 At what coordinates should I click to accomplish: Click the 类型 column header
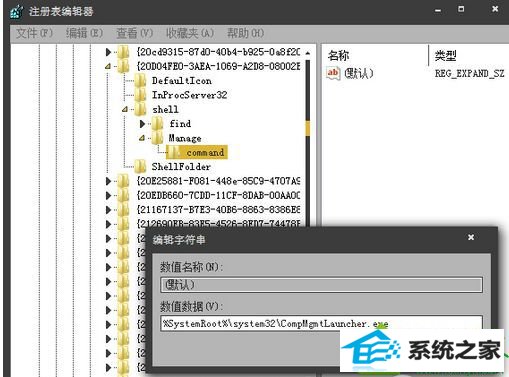point(445,55)
